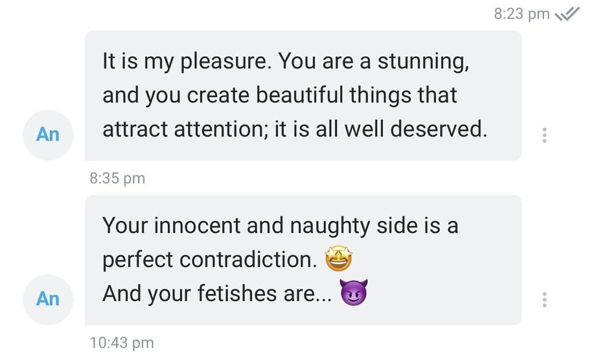This screenshot has height=364, width=607.
Task: Click the word "naughty" in the second message
Action: 330,225
